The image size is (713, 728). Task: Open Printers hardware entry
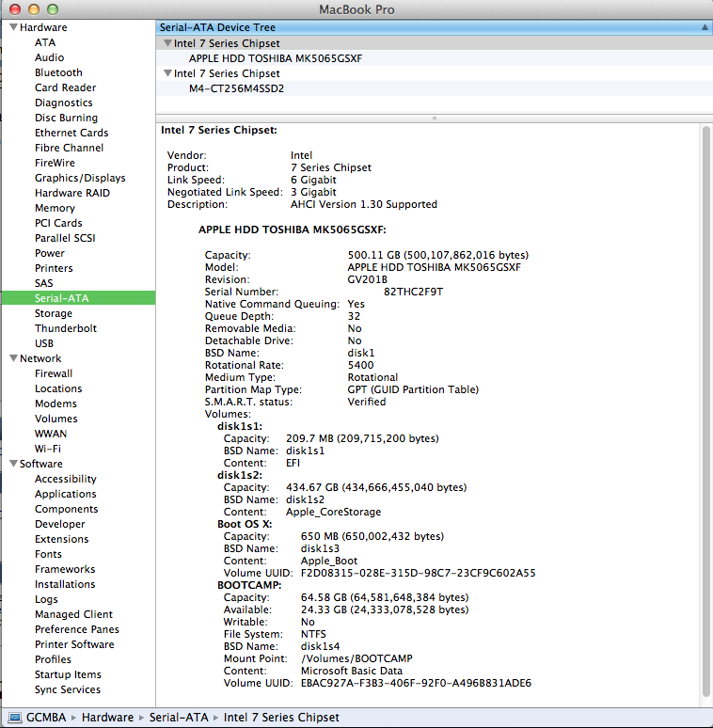[54, 268]
